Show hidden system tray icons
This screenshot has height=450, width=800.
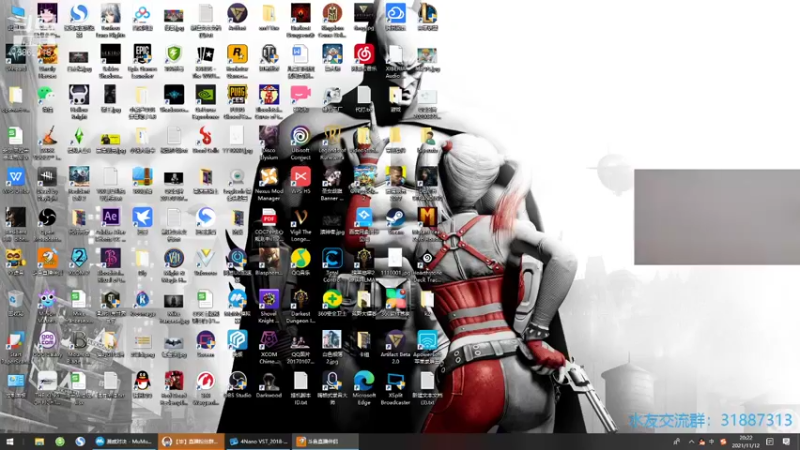click(691, 441)
